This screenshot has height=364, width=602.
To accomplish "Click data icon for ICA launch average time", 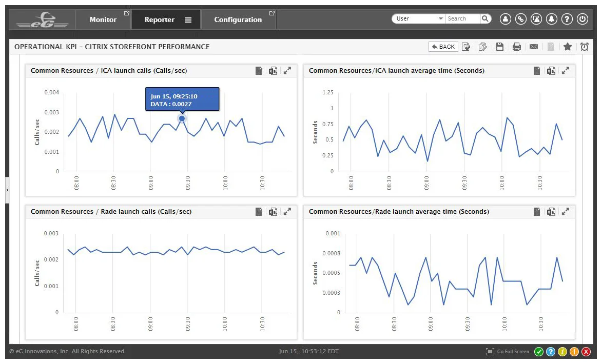I will (x=537, y=71).
